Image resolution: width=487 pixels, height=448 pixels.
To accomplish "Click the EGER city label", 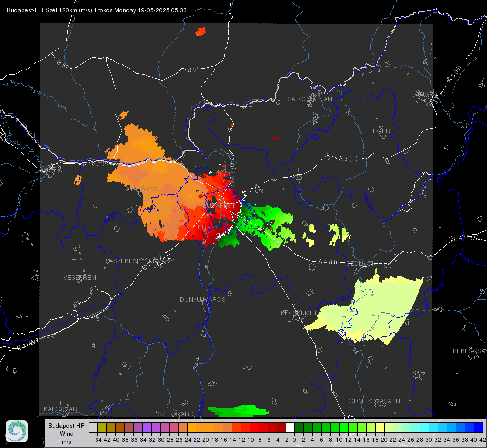I will [x=381, y=131].
